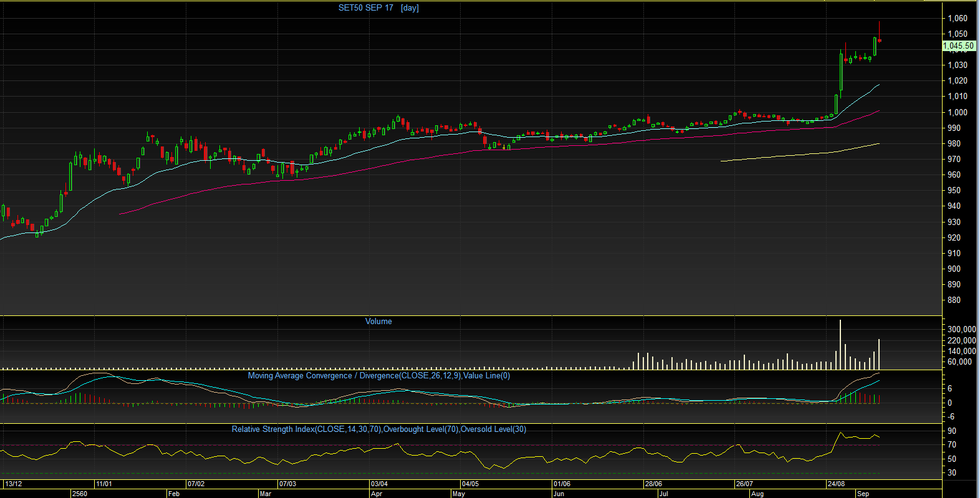The height and width of the screenshot is (498, 980).
Task: Select the 1,020 price axis label
Action: pos(958,81)
